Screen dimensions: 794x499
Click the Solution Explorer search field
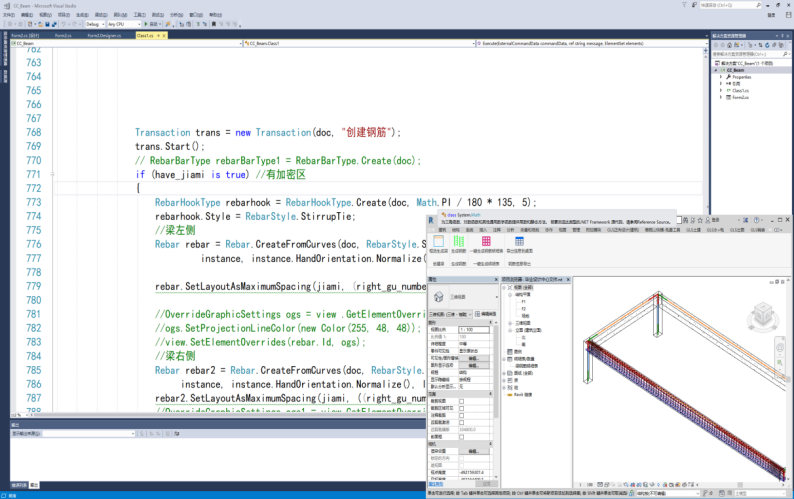[x=750, y=54]
